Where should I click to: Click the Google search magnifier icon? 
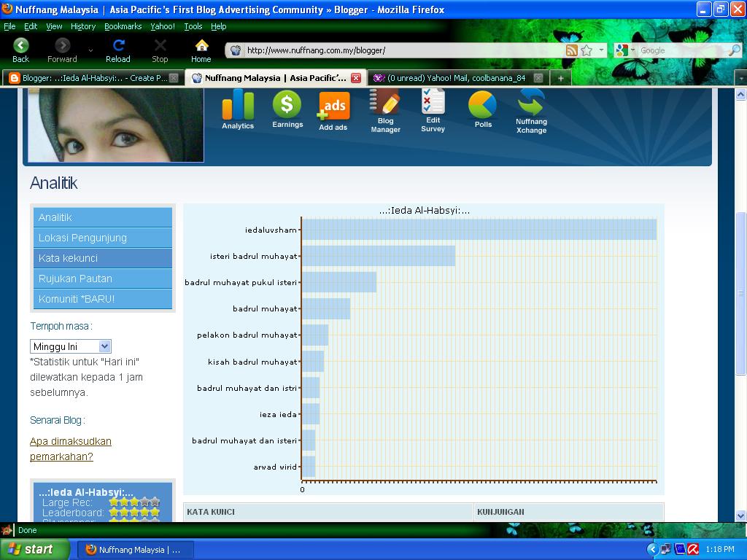(735, 50)
